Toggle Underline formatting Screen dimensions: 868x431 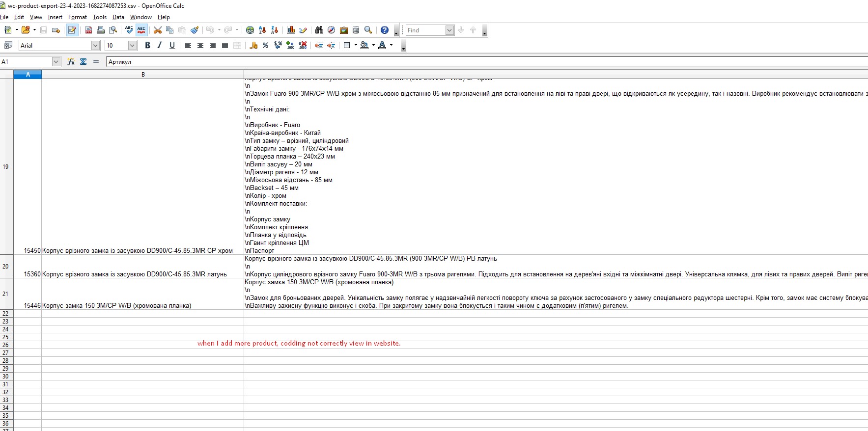tap(172, 45)
